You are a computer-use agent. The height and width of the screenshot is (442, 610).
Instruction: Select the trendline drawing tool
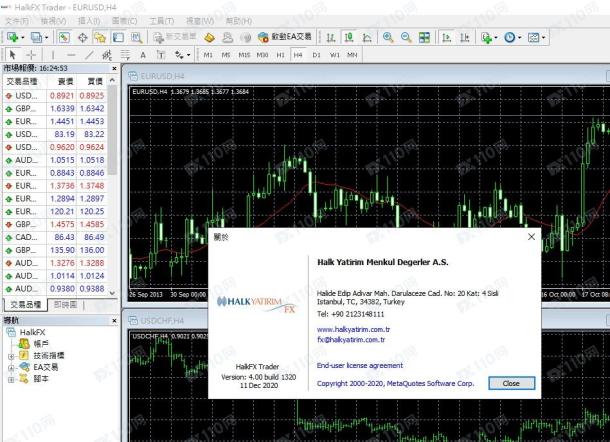[x=89, y=55]
